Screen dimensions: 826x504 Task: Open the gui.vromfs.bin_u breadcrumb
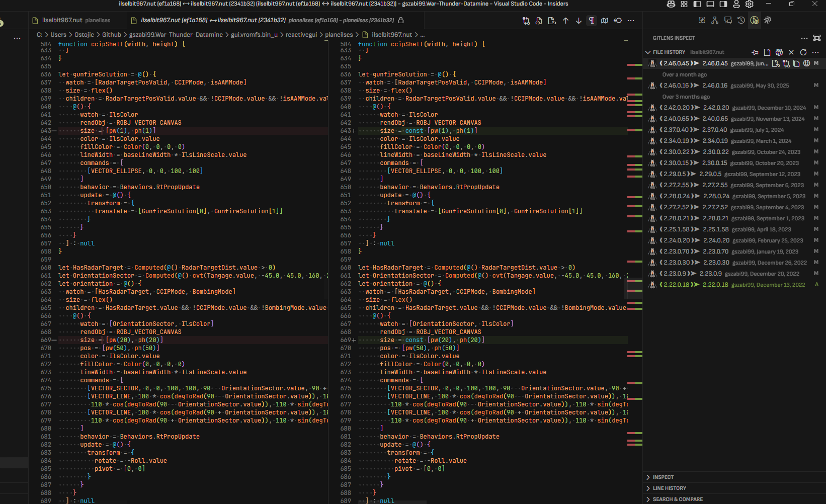pos(254,35)
